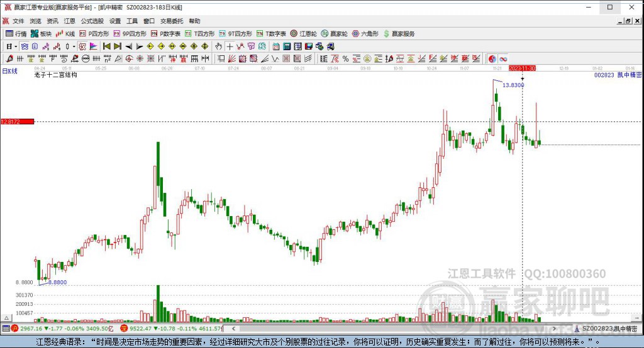644x348 pixels.
Task: Click the 板块 toolbar button
Action: click(x=41, y=34)
